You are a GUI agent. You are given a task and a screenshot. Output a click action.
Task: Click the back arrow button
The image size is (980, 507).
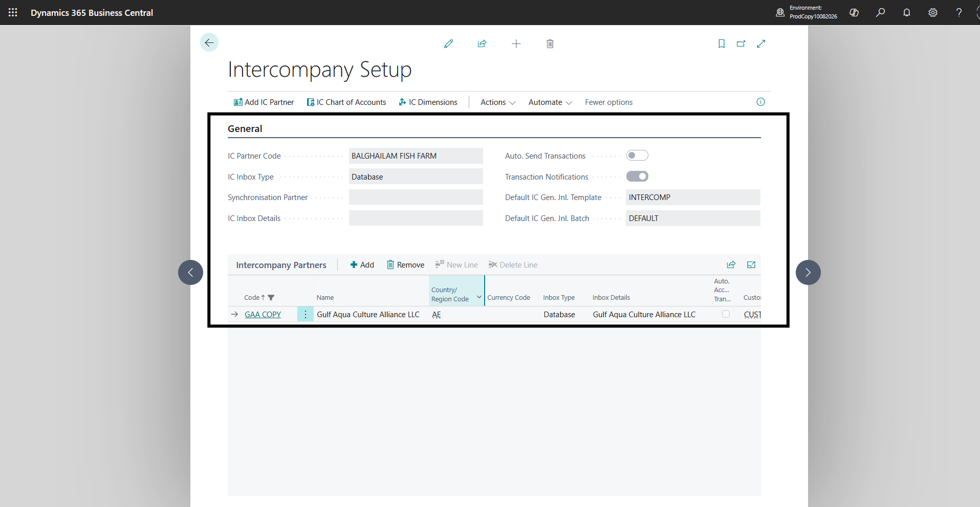(x=209, y=42)
